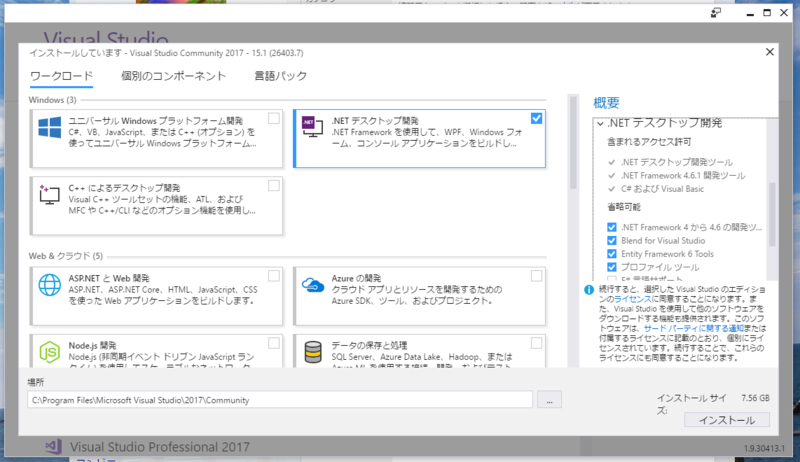The height and width of the screenshot is (462, 800).
Task: Open the ライセンス link
Action: coord(633,299)
